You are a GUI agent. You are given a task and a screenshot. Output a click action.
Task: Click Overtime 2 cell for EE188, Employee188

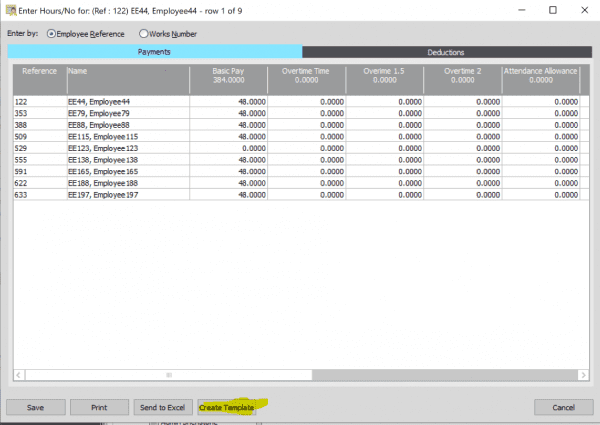[463, 183]
